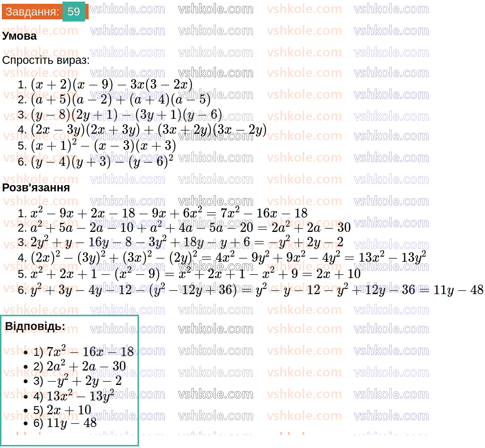Click answer 5) 2x+10
The width and height of the screenshot is (485, 448).
62,410
